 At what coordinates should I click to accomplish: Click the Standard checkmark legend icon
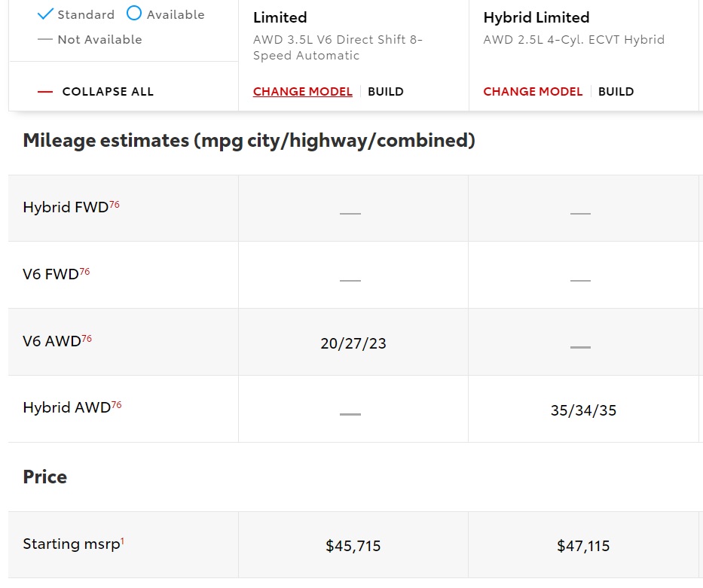pyautogui.click(x=45, y=14)
